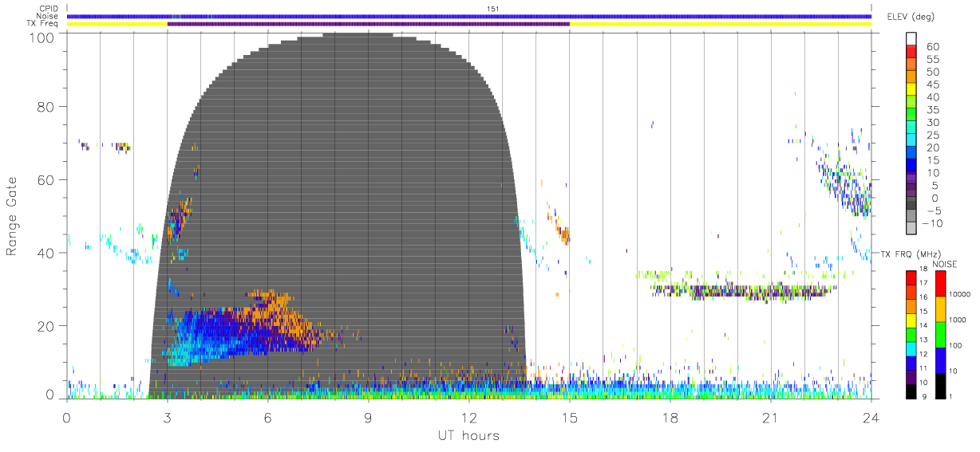Screen dimensions: 980x452
Task: Click the 1000 tick on NOISE colorbar
Action: 958,320
